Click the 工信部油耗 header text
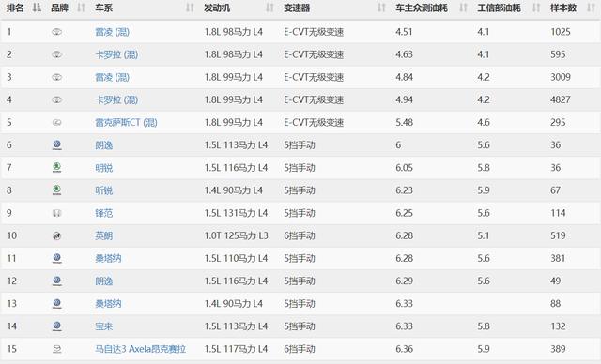601x364 pixels. (x=499, y=8)
